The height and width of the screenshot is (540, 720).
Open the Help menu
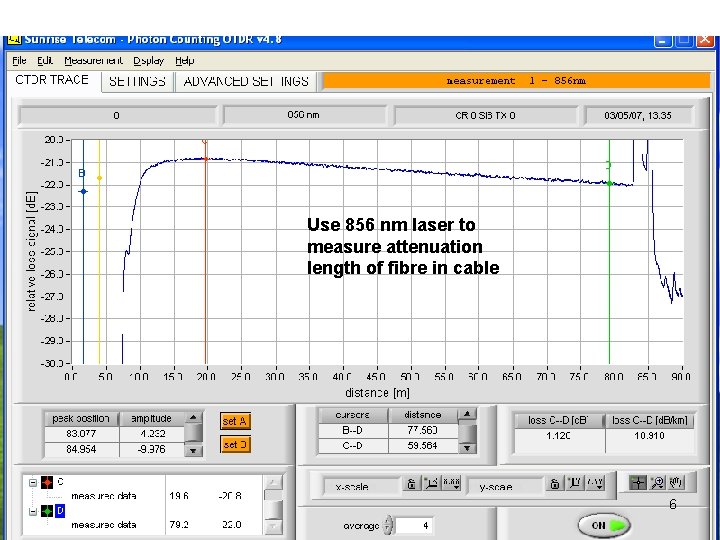[185, 61]
